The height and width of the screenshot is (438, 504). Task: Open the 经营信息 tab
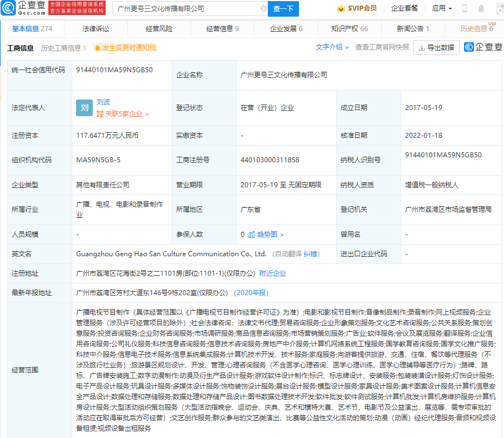pyautogui.click(x=222, y=28)
